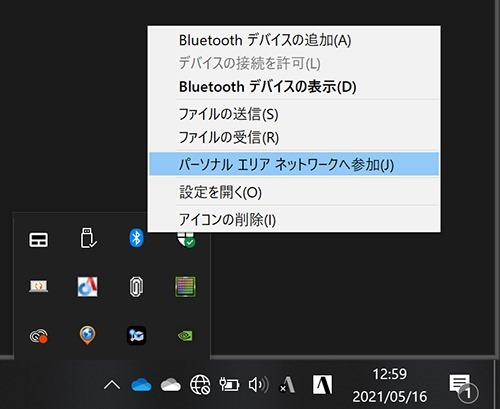Open the notification action center icon

tap(463, 387)
